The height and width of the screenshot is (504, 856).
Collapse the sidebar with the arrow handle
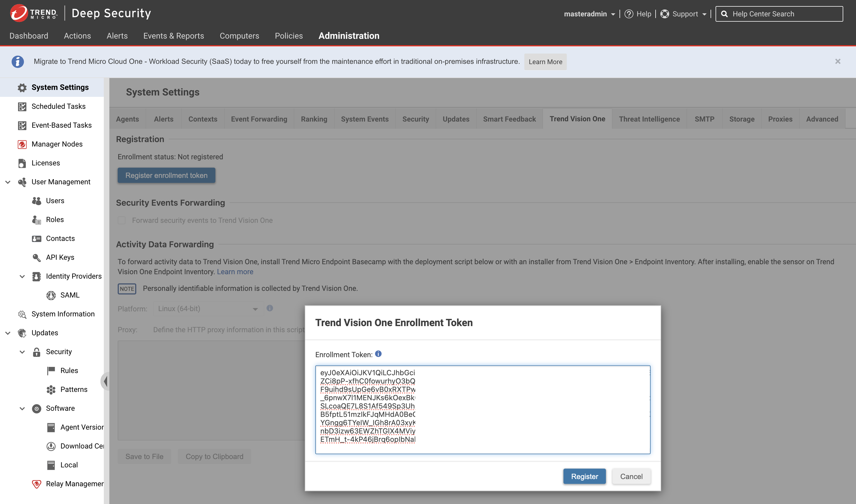(105, 381)
